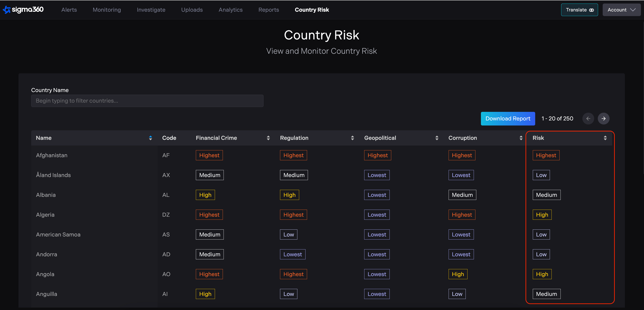The width and height of the screenshot is (644, 310).
Task: Select the Albania row name
Action: click(x=46, y=195)
